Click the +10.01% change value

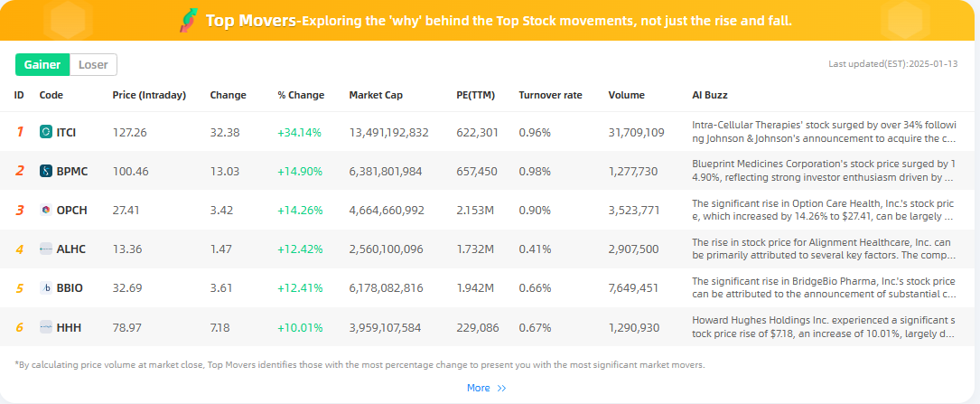tap(300, 328)
